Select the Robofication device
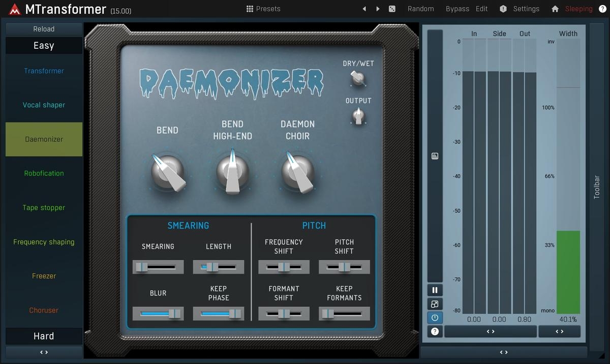This screenshot has height=364, width=610. (44, 173)
